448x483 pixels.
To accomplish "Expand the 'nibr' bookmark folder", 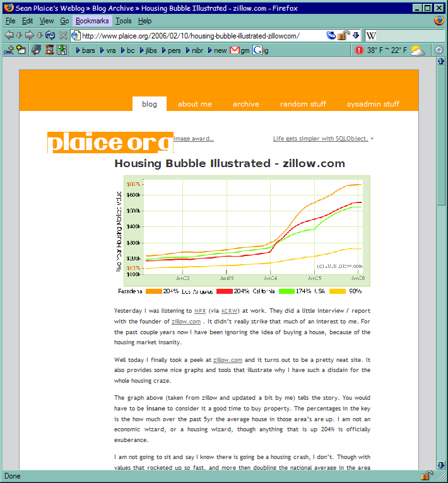I will pyautogui.click(x=194, y=50).
